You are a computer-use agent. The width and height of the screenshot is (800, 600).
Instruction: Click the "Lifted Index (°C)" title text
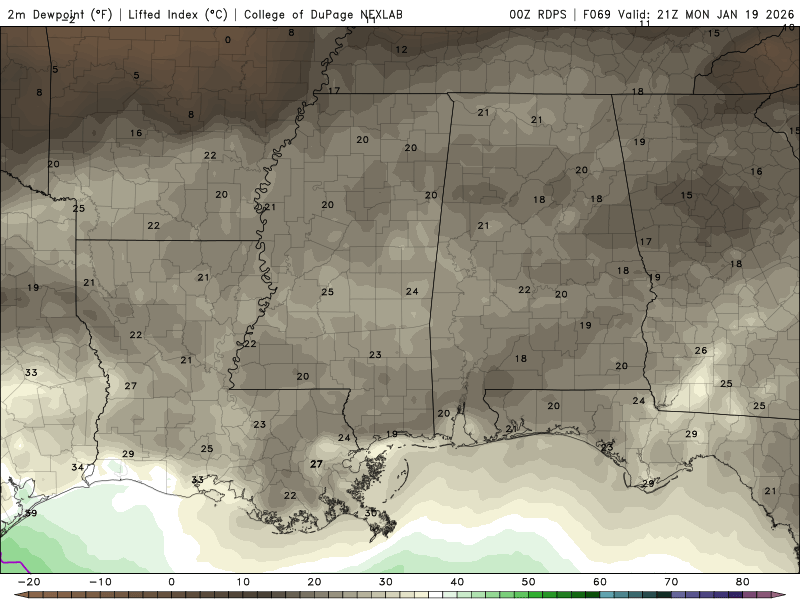click(178, 15)
